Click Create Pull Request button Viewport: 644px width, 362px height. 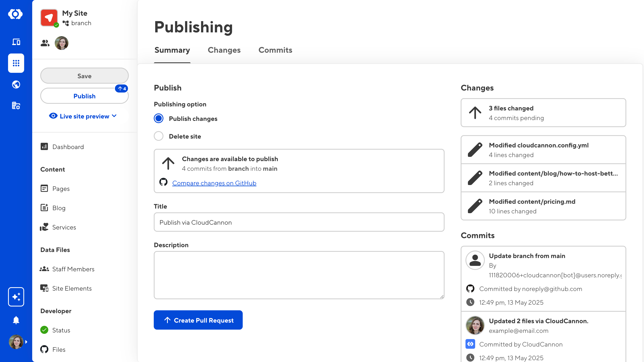198,320
